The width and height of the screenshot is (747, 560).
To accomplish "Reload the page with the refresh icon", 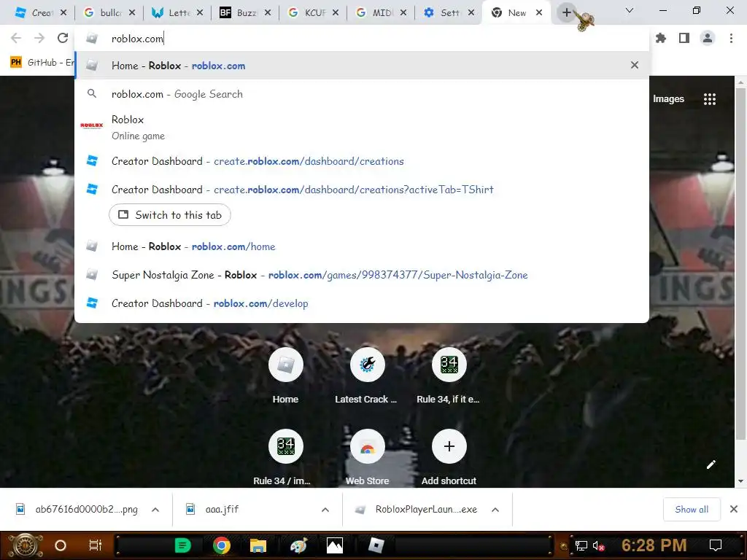I will tap(63, 38).
